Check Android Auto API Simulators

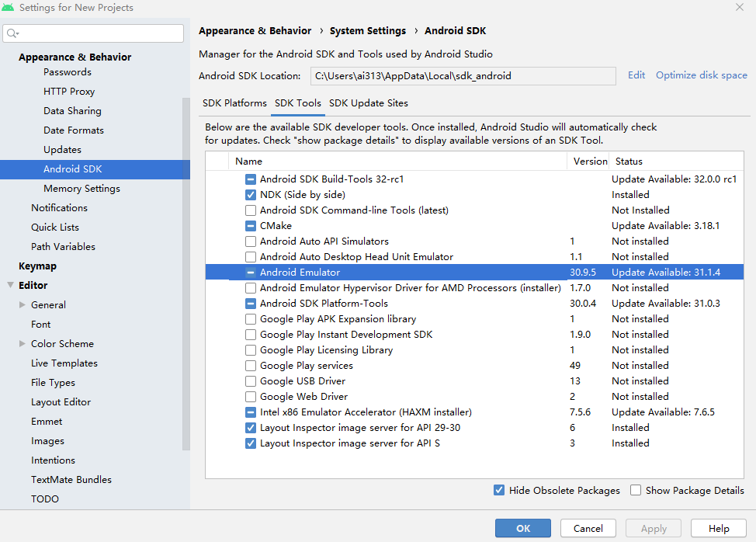click(250, 241)
